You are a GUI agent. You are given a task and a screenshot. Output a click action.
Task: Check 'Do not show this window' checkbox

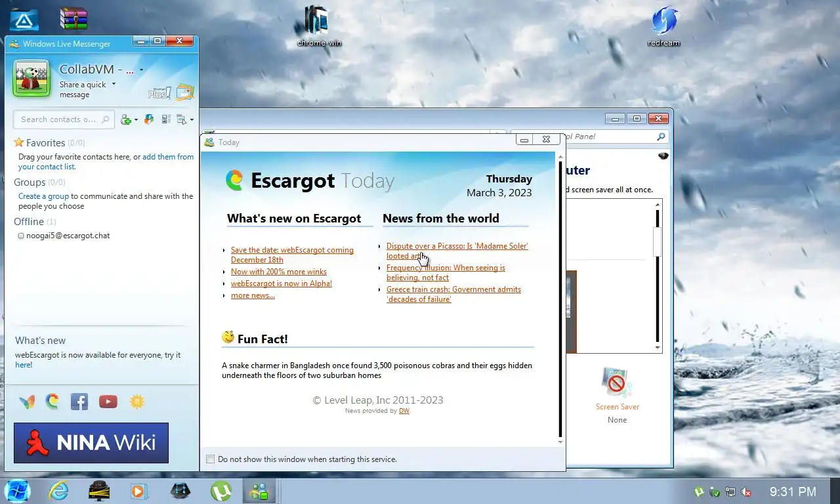pyautogui.click(x=210, y=459)
